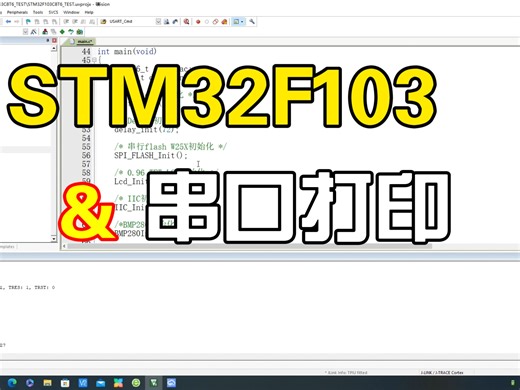Open the Window menu
Viewport: 520px width, 390px height.
[71, 12]
